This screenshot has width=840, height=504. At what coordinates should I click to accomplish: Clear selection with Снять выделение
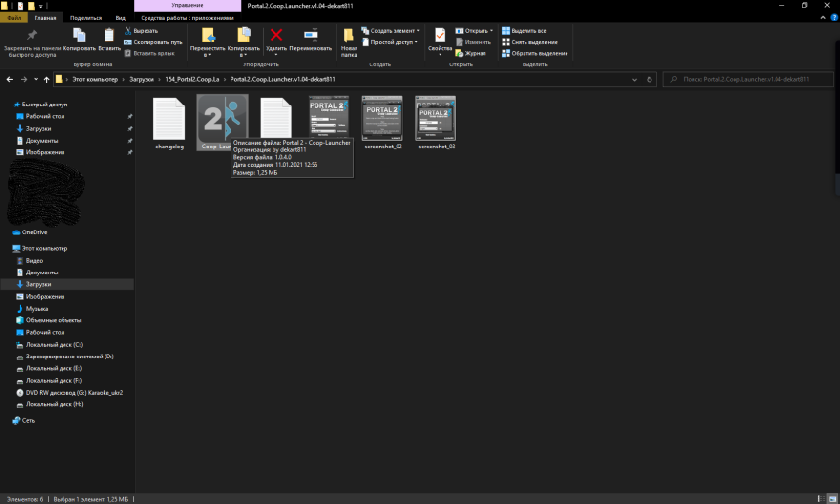[529, 42]
